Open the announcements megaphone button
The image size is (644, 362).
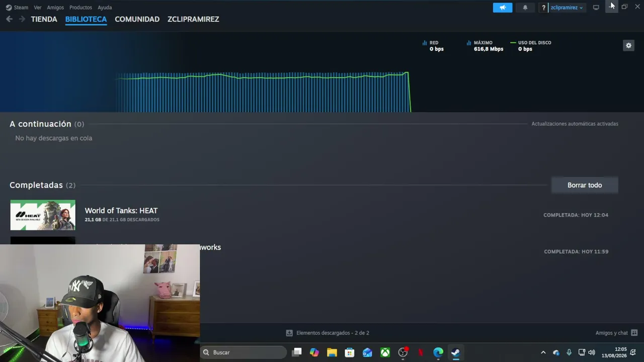pyautogui.click(x=502, y=8)
